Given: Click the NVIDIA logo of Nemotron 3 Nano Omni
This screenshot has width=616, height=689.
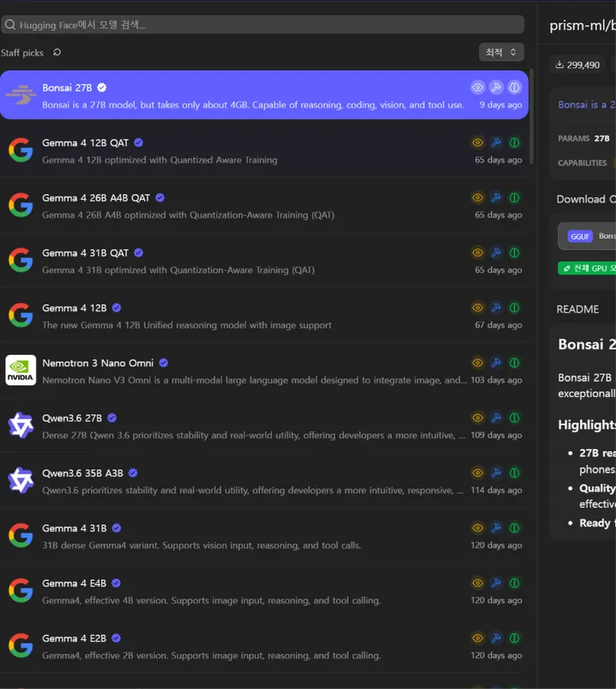Looking at the screenshot, I should point(21,370).
